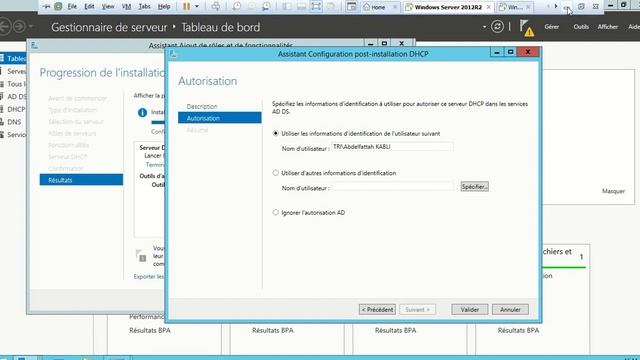Select AD DS in the sidebar
Viewport: 640px width, 360px height.
tap(13, 97)
